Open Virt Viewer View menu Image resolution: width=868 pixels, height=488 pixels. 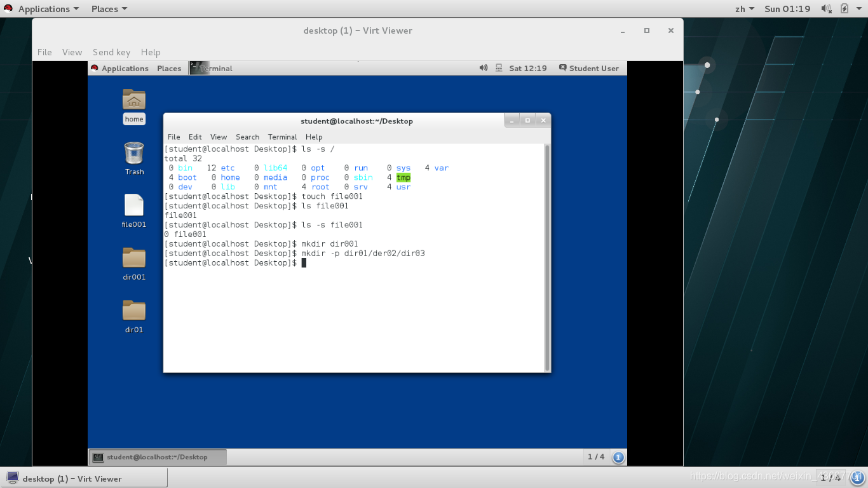[x=72, y=52]
